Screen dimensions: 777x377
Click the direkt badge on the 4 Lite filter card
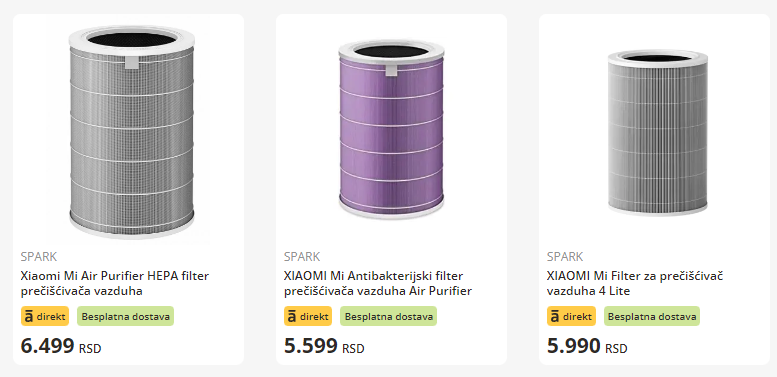point(571,316)
